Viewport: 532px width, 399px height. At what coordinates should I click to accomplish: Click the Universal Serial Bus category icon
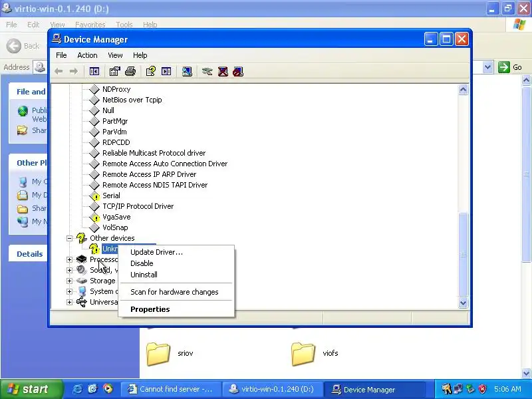click(x=81, y=302)
